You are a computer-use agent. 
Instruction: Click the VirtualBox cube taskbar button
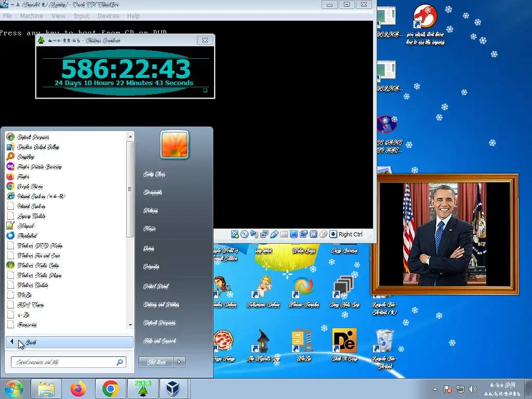[x=172, y=389]
